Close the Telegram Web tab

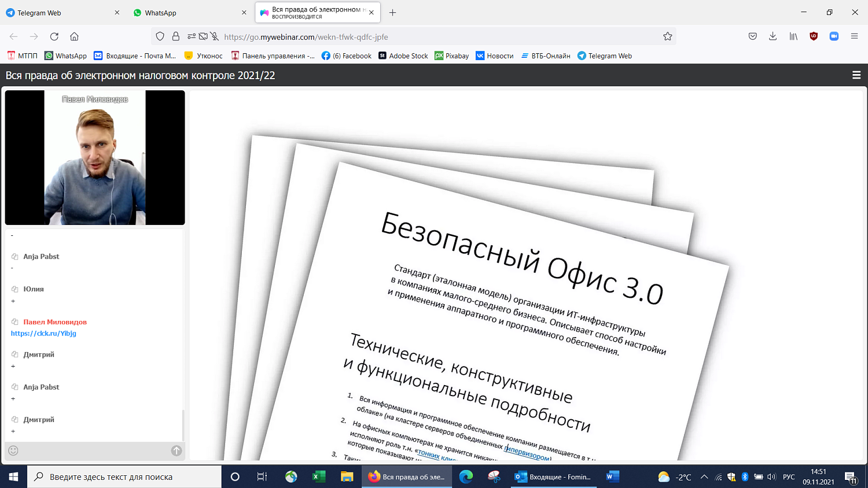pyautogui.click(x=117, y=13)
